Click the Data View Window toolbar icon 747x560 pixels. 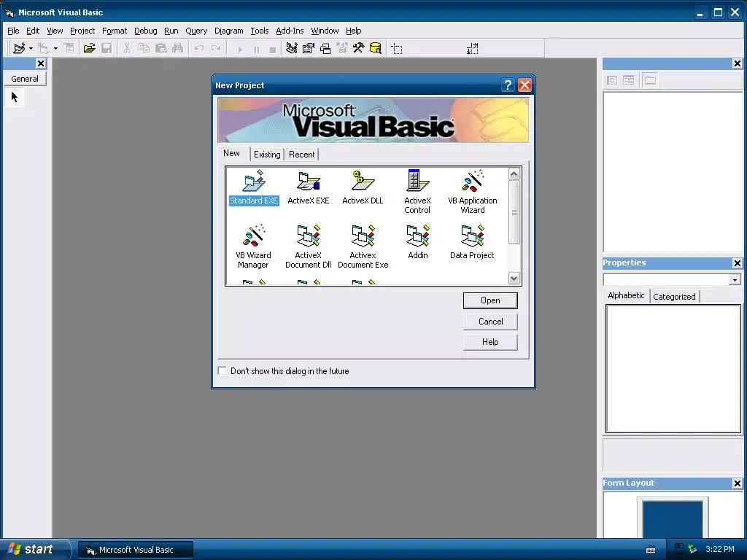(x=376, y=48)
